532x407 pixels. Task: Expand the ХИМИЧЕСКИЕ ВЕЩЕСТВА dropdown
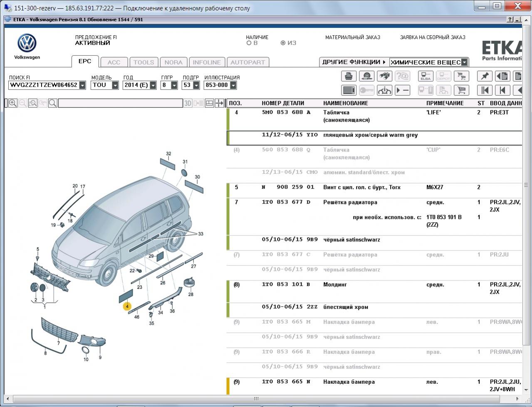pos(464,62)
